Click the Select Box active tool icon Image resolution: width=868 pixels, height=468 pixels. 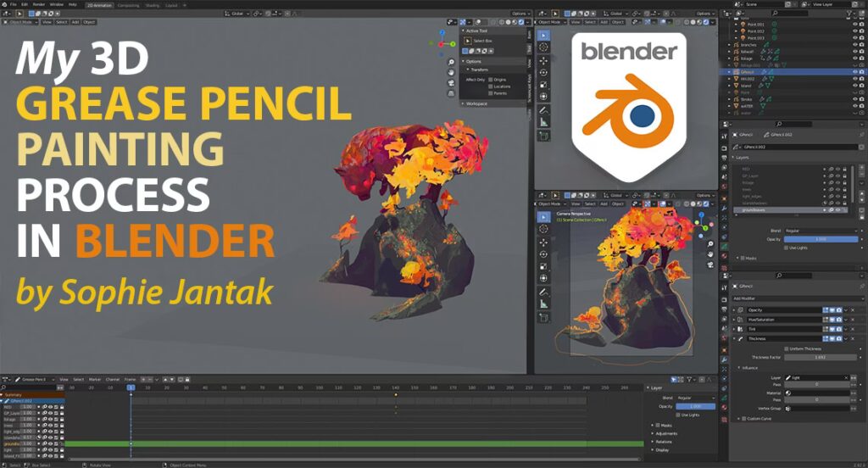pyautogui.click(x=468, y=41)
